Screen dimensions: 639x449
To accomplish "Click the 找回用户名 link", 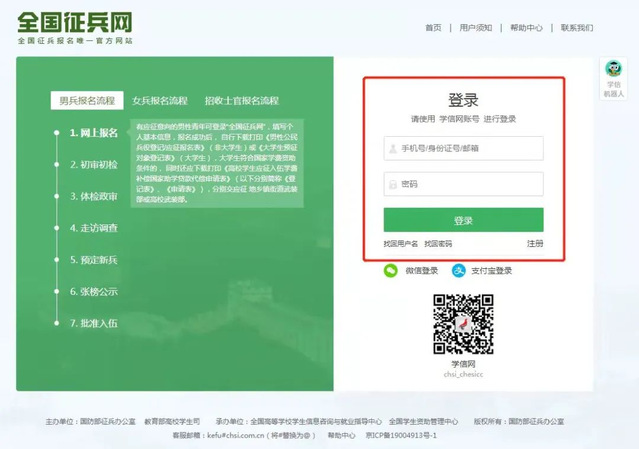I will pyautogui.click(x=401, y=244).
